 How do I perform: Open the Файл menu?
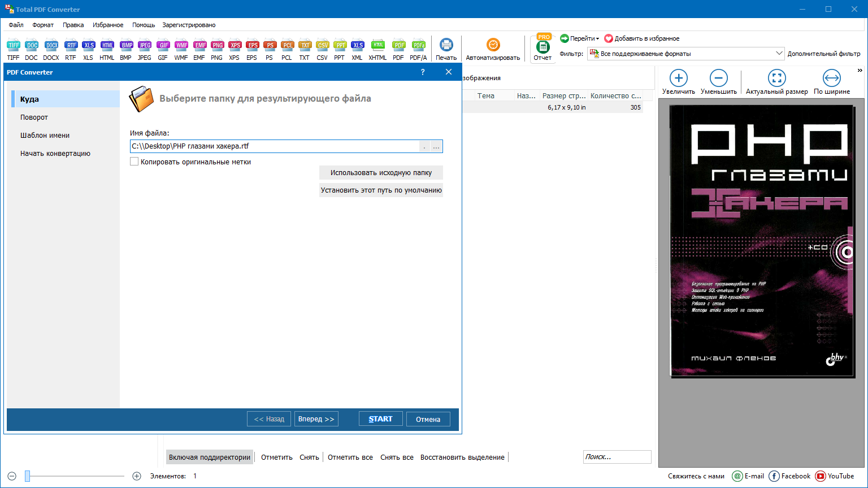coord(16,25)
